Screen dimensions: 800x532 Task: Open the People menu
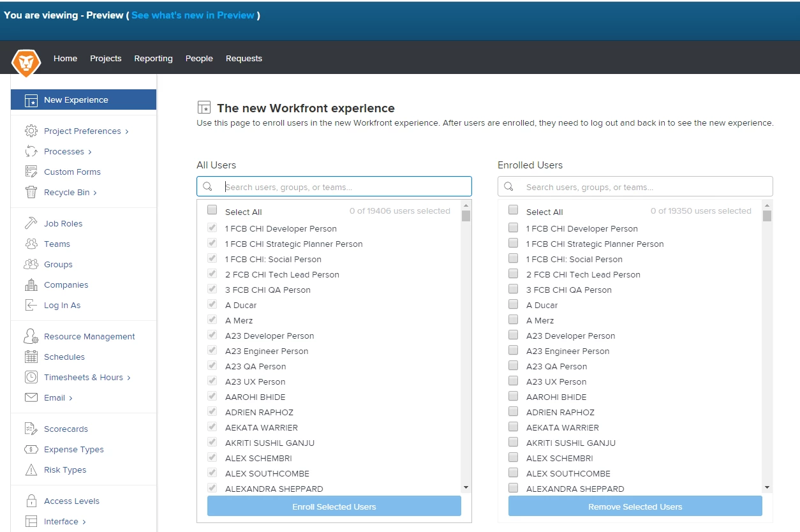coord(199,58)
